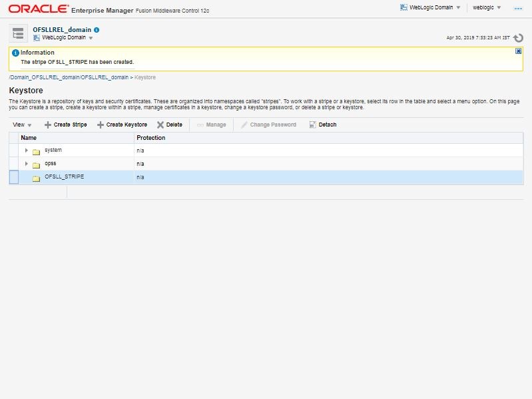Click the Name column header
Image resolution: width=532 pixels, height=399 pixels.
pyautogui.click(x=77, y=138)
